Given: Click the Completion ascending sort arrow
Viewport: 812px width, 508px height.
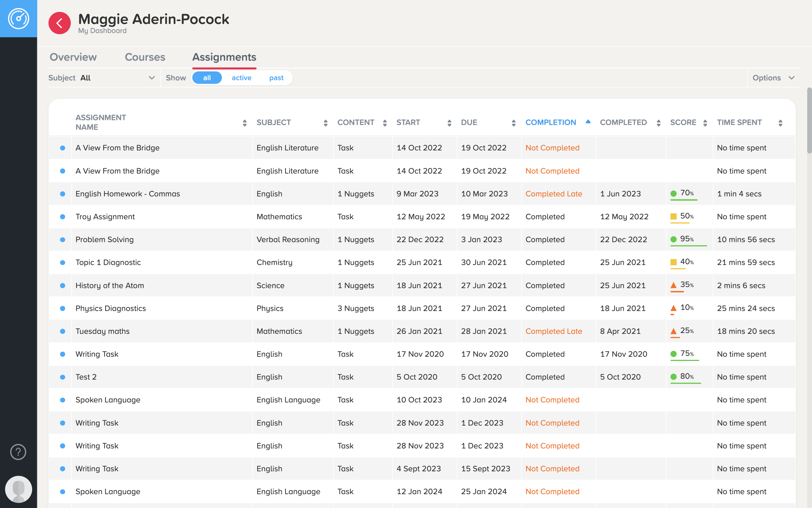Looking at the screenshot, I should pyautogui.click(x=588, y=122).
